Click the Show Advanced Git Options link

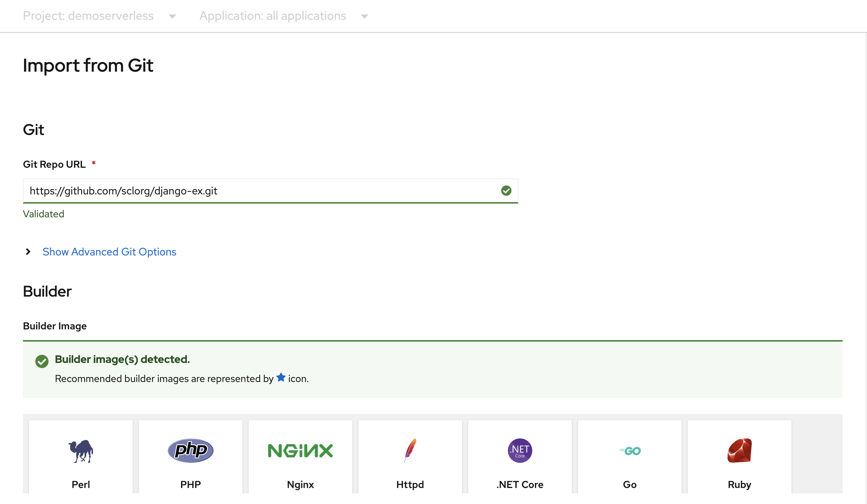pyautogui.click(x=109, y=251)
